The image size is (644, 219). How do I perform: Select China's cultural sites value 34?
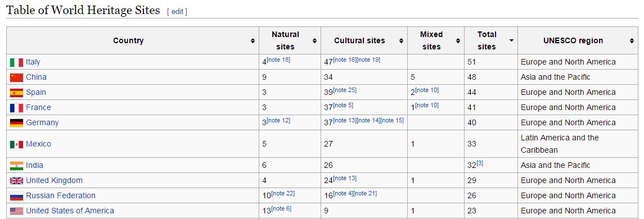(x=328, y=77)
